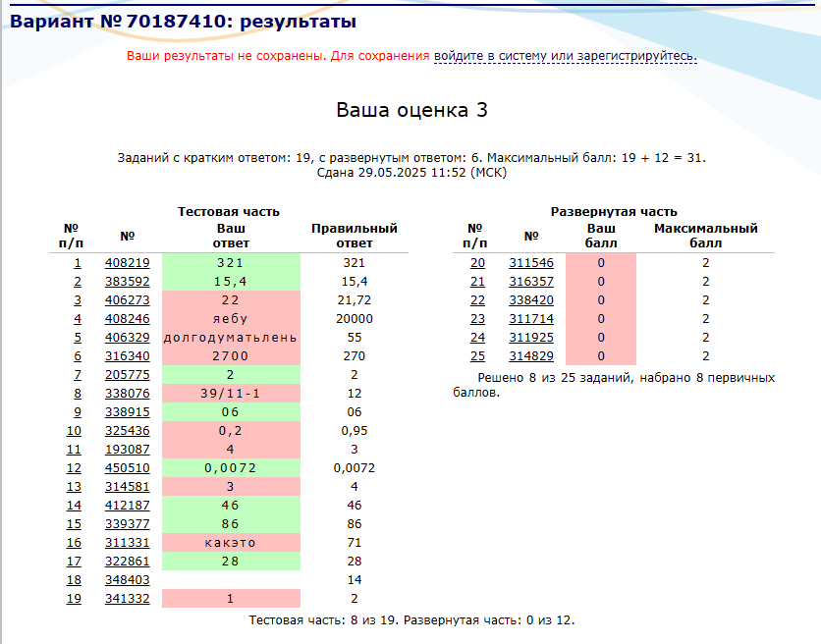Image resolution: width=821 pixels, height=644 pixels.
Task: Open extended-part task link 311546
Action: [531, 263]
